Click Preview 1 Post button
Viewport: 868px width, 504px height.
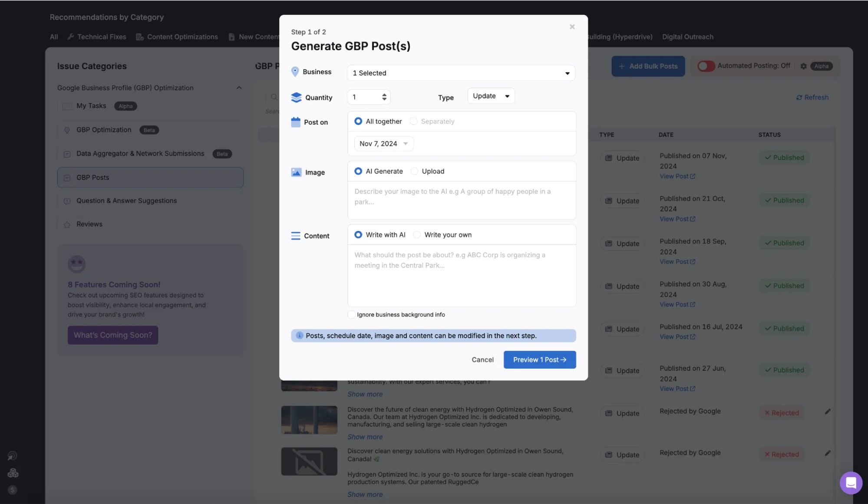coord(539,359)
